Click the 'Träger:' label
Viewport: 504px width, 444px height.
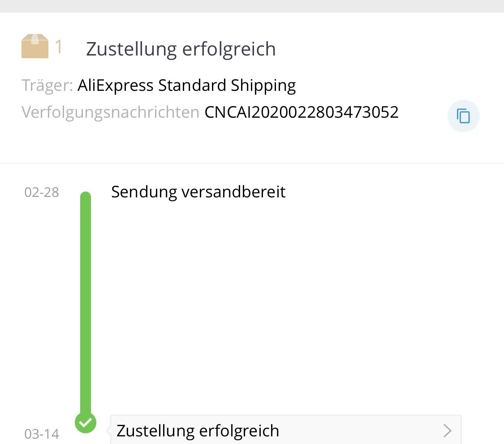47,85
